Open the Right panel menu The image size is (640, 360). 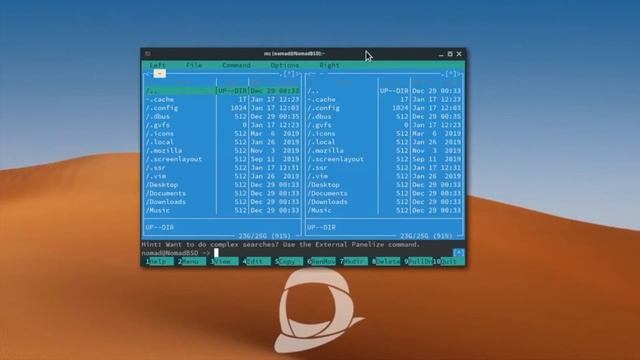pos(329,65)
